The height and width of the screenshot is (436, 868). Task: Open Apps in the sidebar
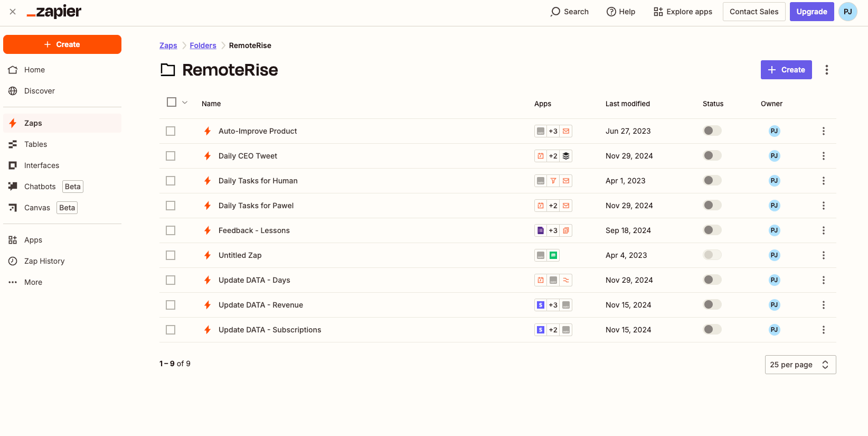point(62,240)
